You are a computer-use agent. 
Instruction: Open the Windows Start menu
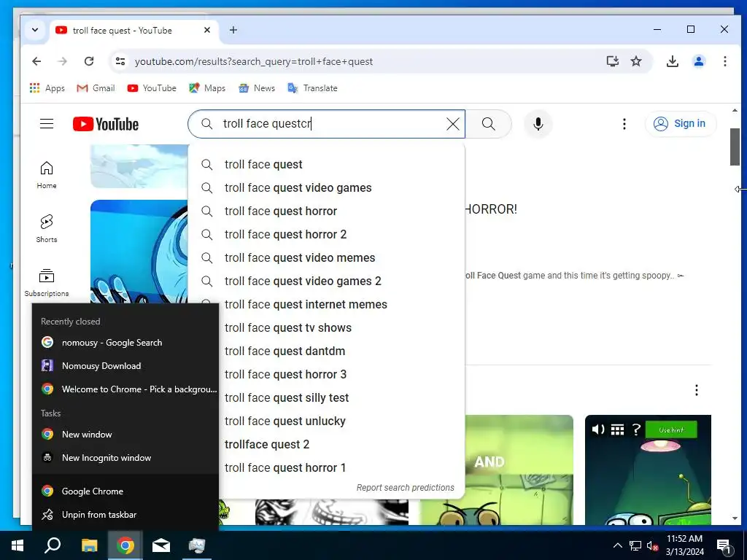click(18, 545)
